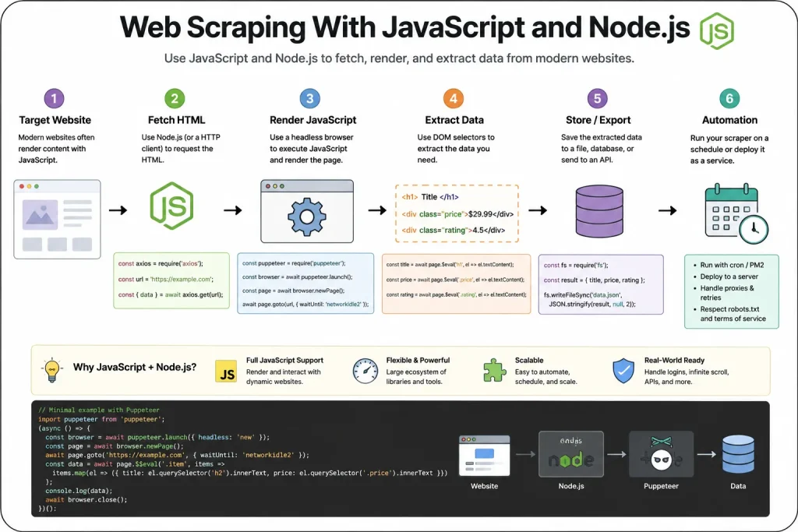Click the 'Modern websites often render content' description
The image size is (798, 532).
56,149
